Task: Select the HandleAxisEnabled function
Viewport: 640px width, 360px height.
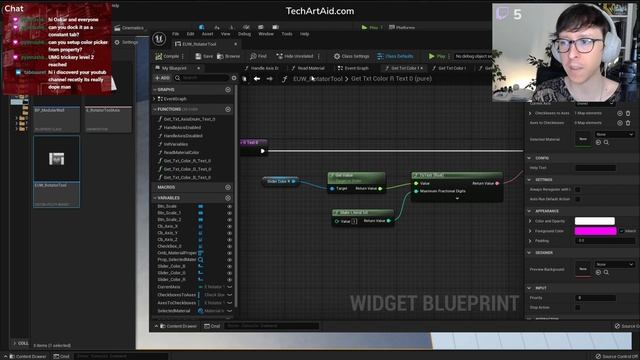Action: tap(182, 127)
